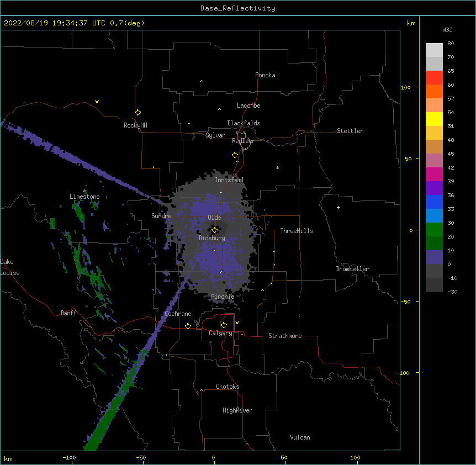Click the Didsbury town label

[212, 238]
